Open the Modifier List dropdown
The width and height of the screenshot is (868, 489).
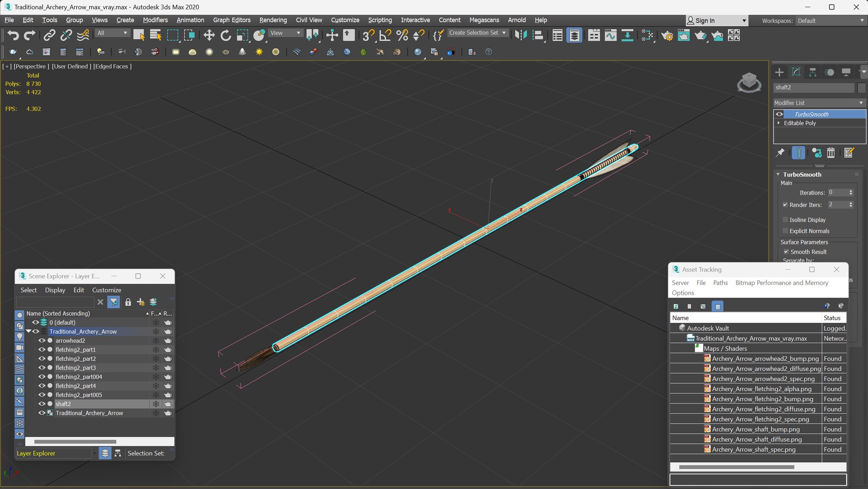click(819, 103)
